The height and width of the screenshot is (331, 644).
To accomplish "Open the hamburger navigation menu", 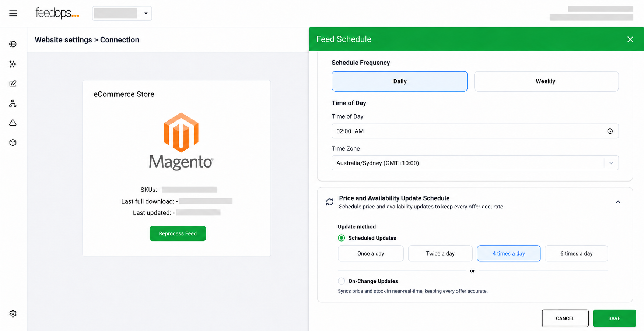I will pos(13,14).
